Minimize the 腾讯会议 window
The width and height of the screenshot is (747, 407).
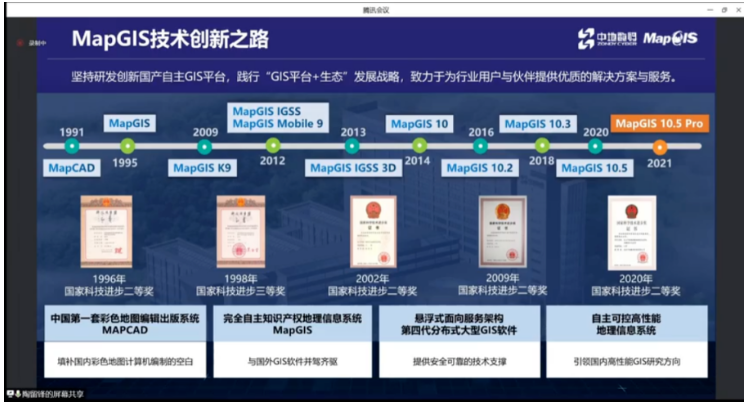(x=710, y=10)
